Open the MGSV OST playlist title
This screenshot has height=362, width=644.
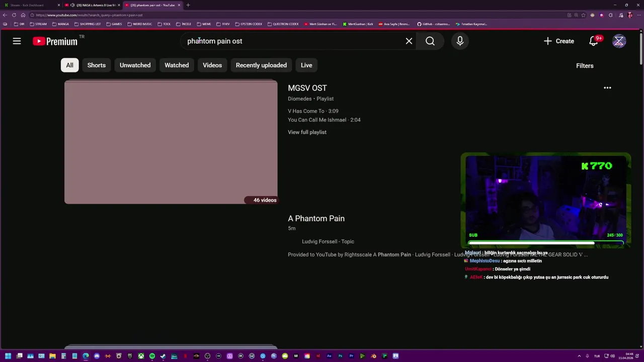[307, 88]
